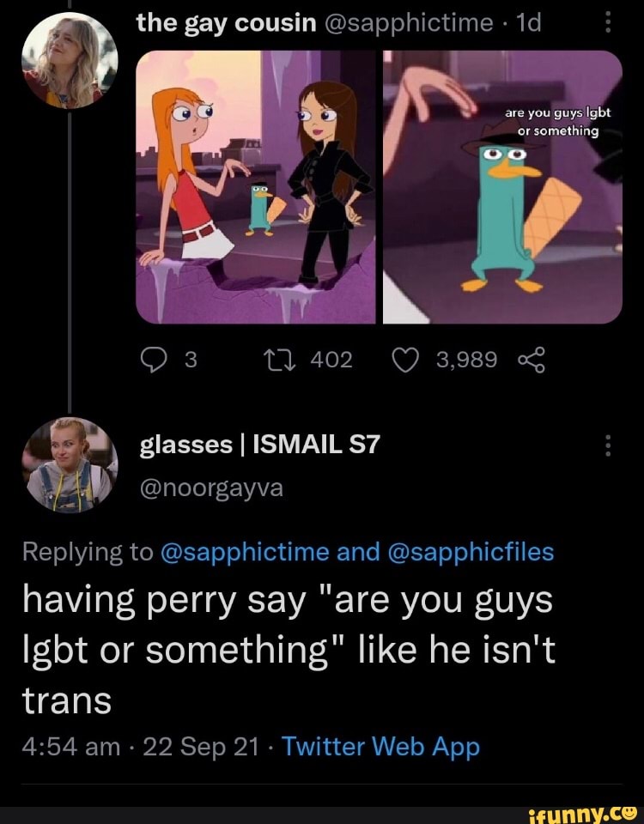View the 402 retweets count

pos(331,360)
